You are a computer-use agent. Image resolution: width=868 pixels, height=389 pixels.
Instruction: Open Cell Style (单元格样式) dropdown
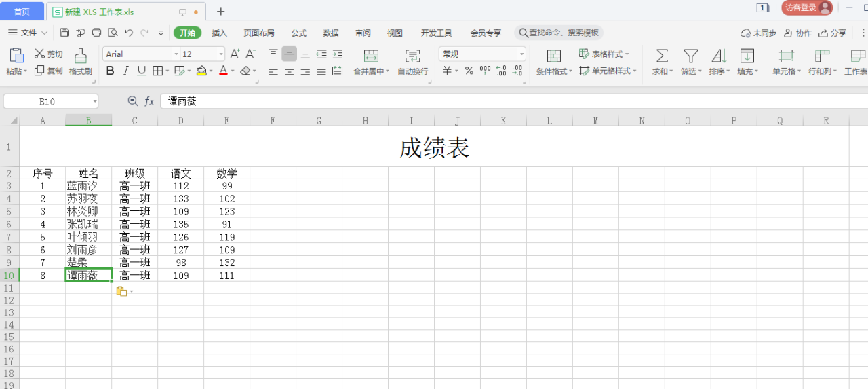tap(608, 71)
